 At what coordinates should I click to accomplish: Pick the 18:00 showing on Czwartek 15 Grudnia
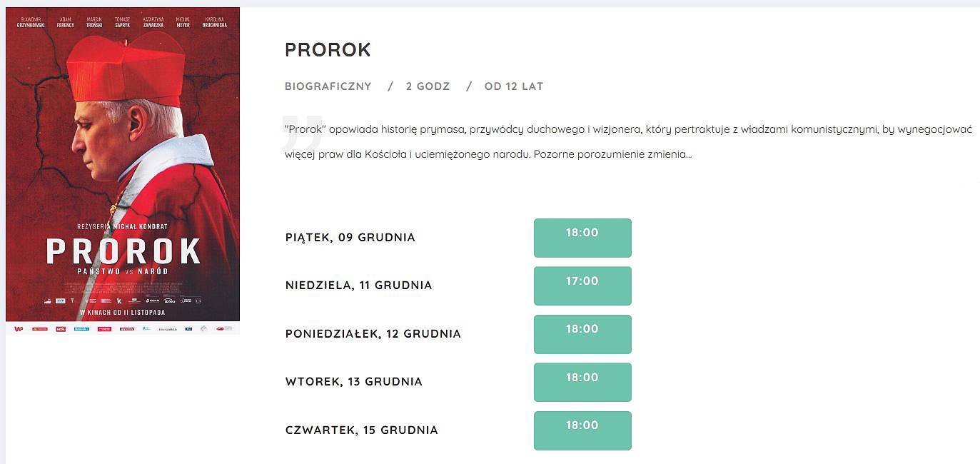(x=582, y=430)
